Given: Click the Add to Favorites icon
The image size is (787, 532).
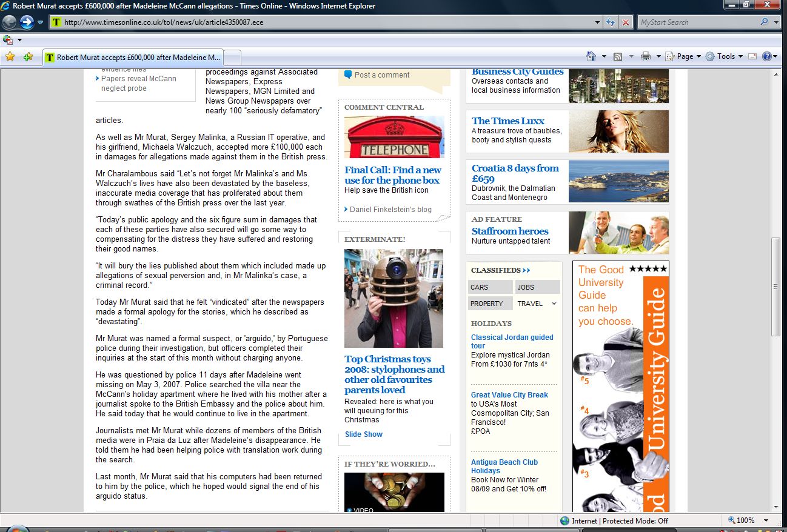Looking at the screenshot, I should pos(28,57).
